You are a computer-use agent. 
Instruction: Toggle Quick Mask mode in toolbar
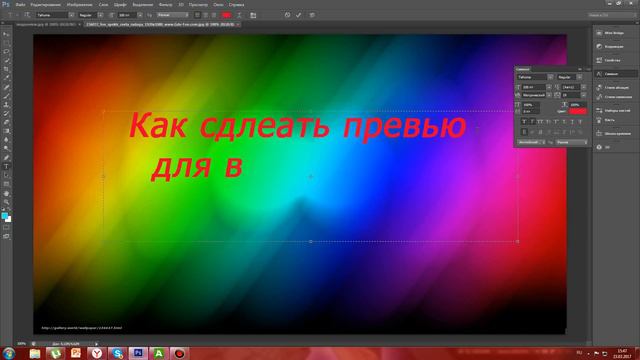coord(6,228)
